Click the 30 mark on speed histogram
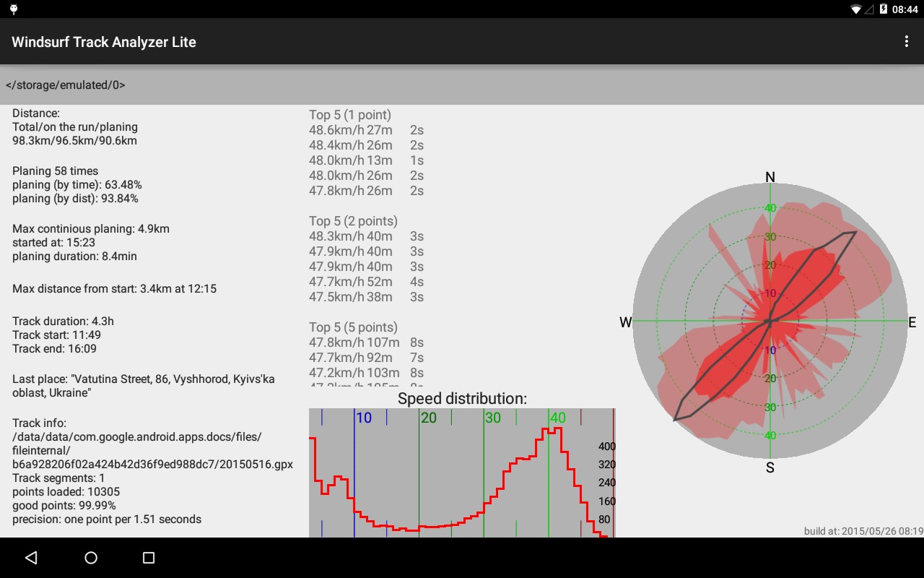Image resolution: width=924 pixels, height=578 pixels. pos(493,418)
